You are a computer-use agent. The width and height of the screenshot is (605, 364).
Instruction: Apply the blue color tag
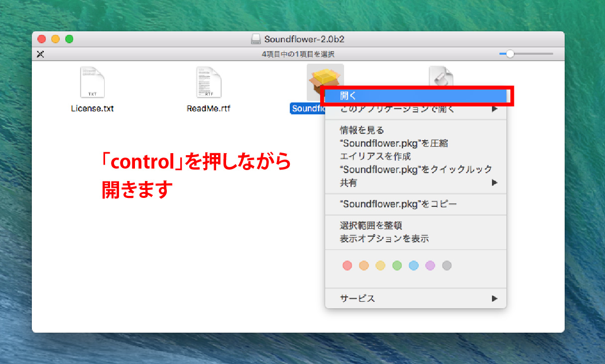pyautogui.click(x=414, y=266)
